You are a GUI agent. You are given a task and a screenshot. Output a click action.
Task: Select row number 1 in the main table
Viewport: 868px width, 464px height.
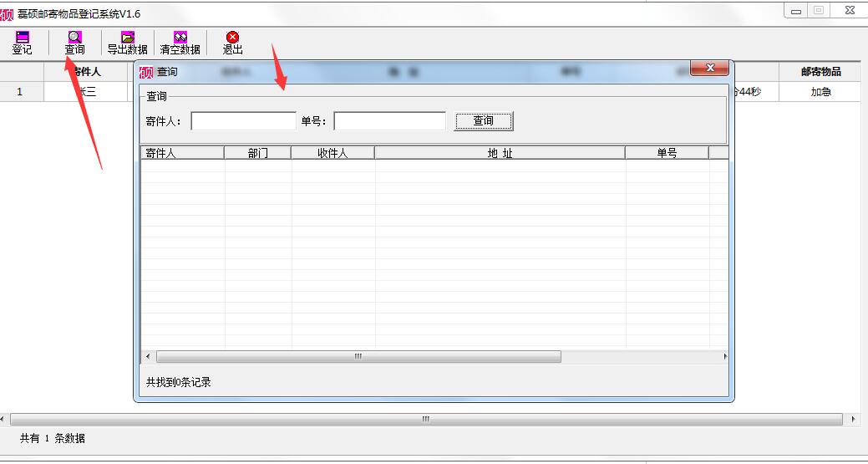[20, 92]
